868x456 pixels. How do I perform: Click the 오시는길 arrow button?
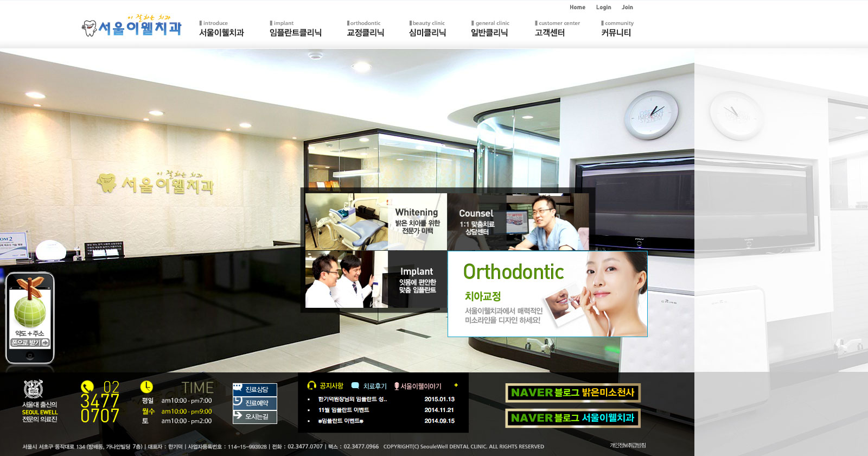click(255, 416)
